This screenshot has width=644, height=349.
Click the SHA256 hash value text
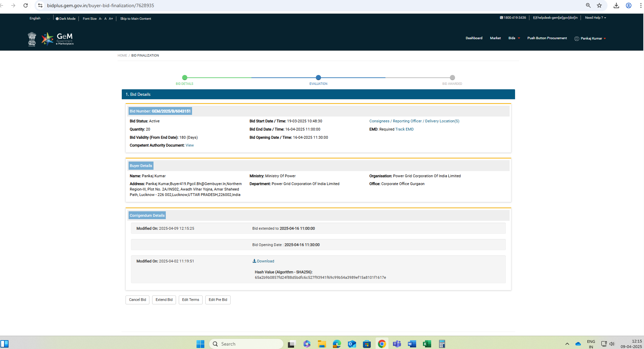pos(320,278)
